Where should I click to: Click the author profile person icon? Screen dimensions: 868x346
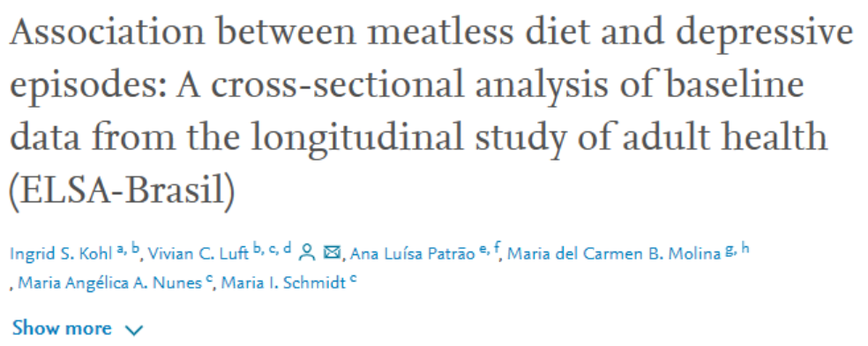306,253
